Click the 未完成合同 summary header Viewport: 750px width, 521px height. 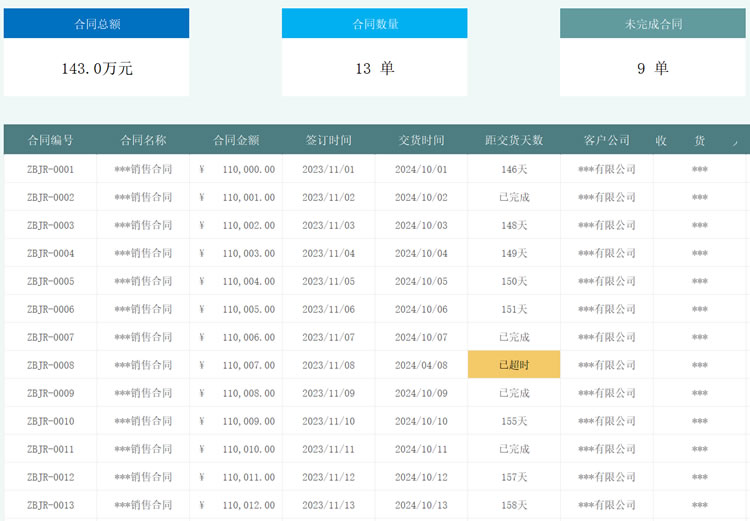pyautogui.click(x=653, y=23)
